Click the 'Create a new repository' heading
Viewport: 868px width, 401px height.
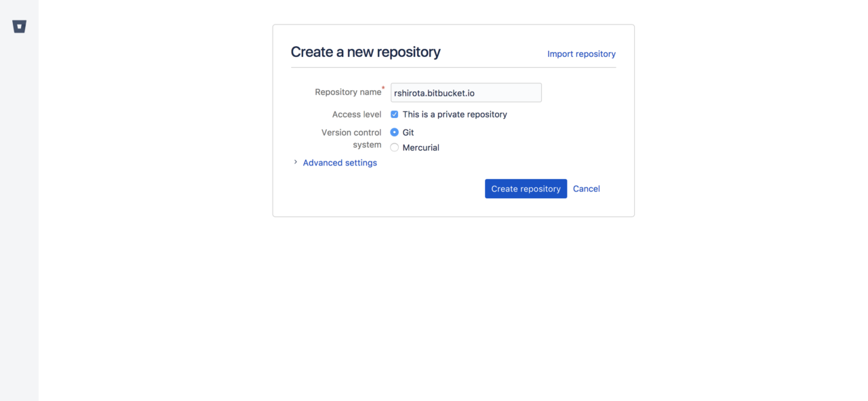pos(366,52)
